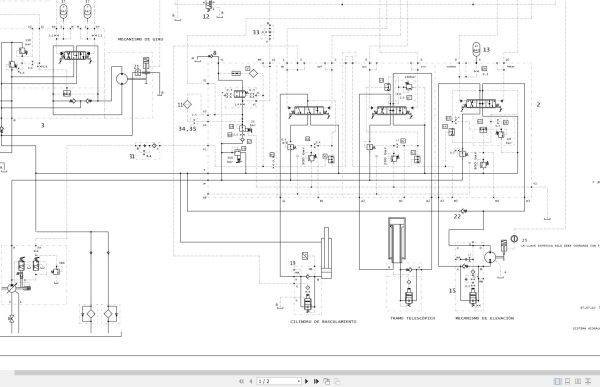Select single page view layout

click(558, 381)
